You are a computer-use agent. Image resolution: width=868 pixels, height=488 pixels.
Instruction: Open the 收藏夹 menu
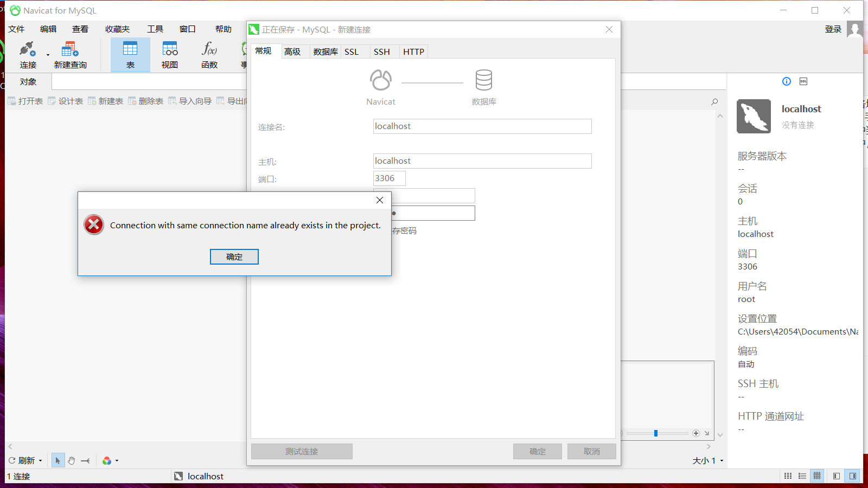(117, 29)
